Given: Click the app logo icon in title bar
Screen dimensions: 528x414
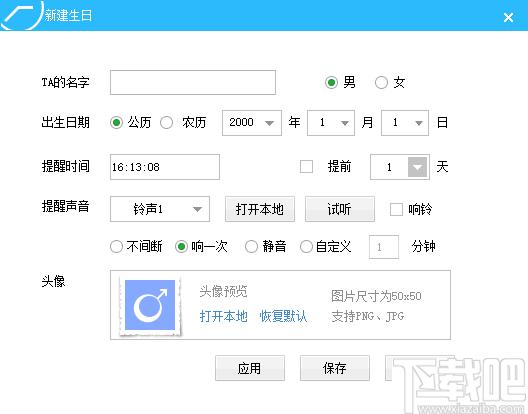Looking at the screenshot, I should pos(22,15).
